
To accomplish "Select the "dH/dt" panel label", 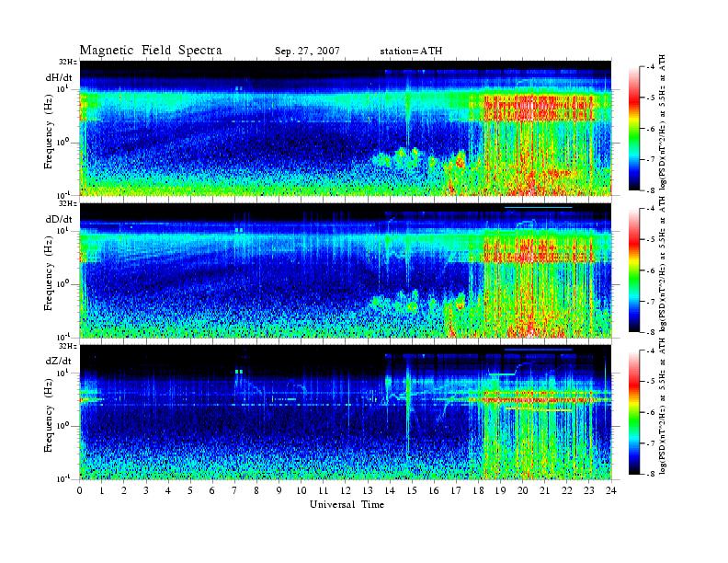I will tap(59, 77).
